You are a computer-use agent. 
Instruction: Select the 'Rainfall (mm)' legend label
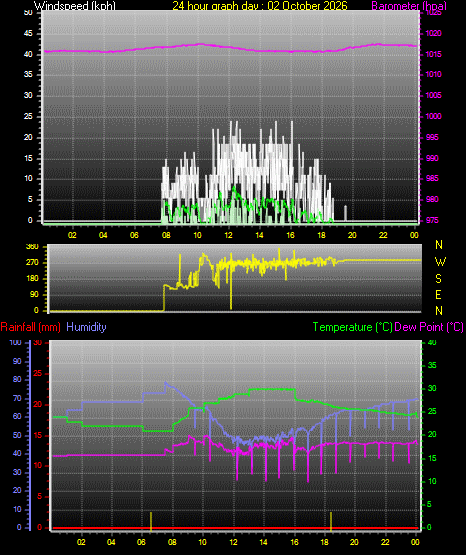[30, 327]
